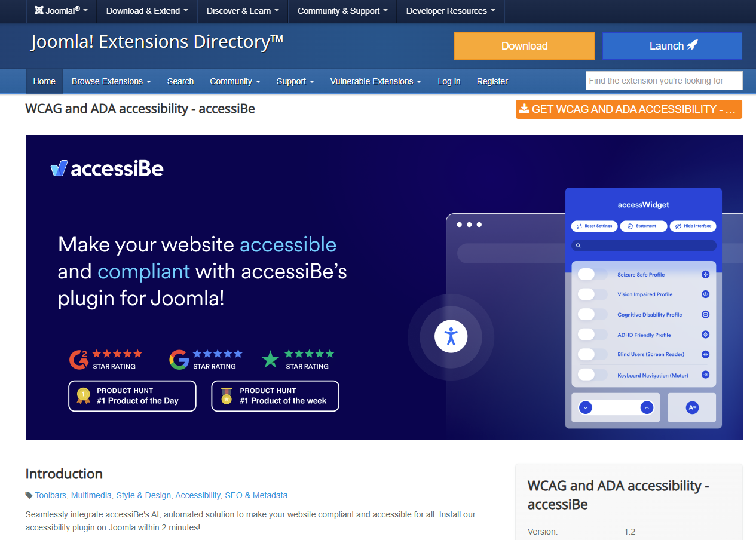
Task: Choose Register in the navbar
Action: (492, 81)
